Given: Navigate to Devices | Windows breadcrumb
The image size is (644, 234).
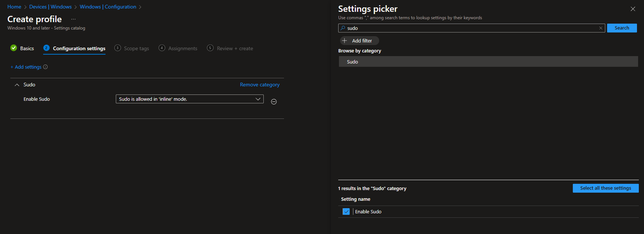Looking at the screenshot, I should 51,7.
